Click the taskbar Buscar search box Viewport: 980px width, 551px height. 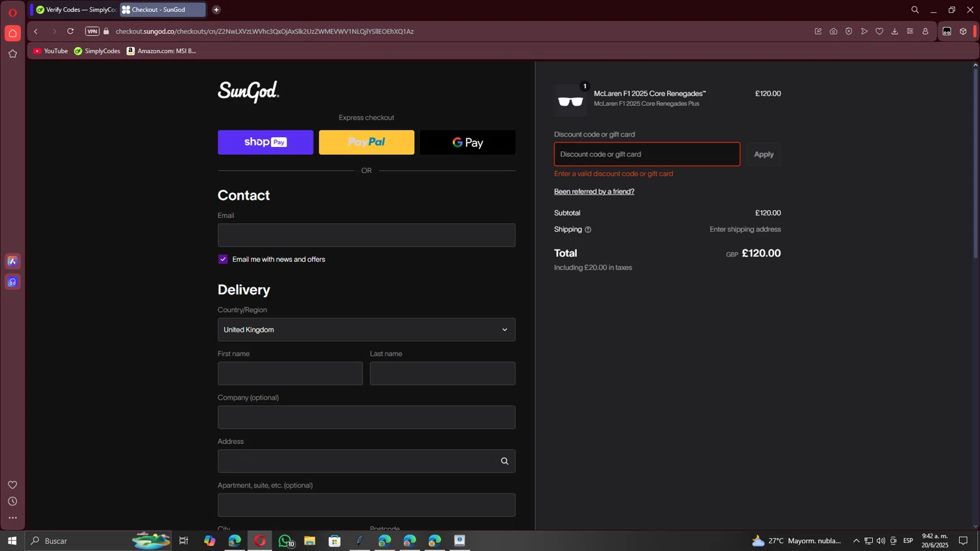click(x=98, y=541)
